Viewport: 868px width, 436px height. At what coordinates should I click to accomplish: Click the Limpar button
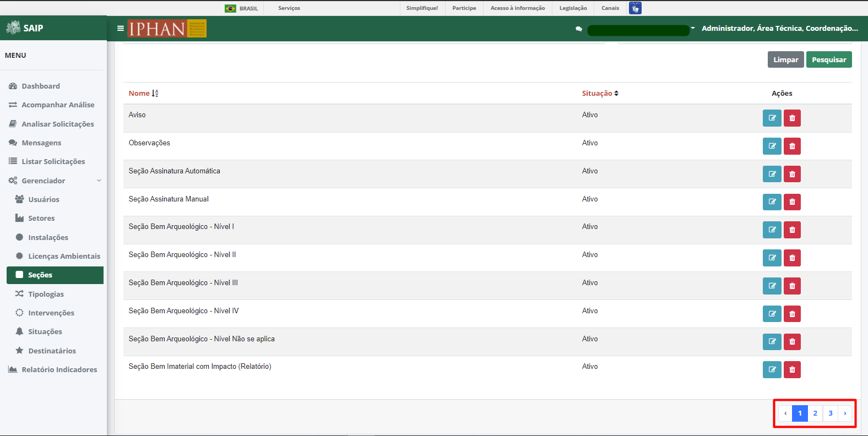[785, 59]
